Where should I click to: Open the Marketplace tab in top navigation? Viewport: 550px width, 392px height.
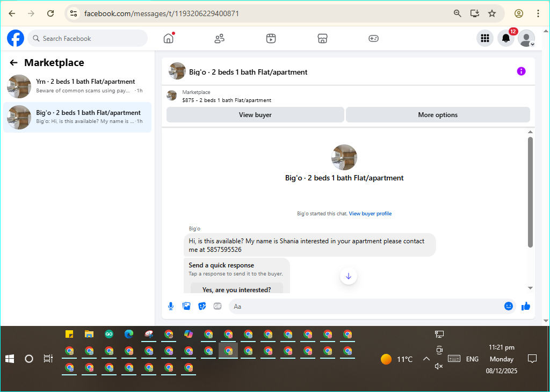pyautogui.click(x=322, y=39)
